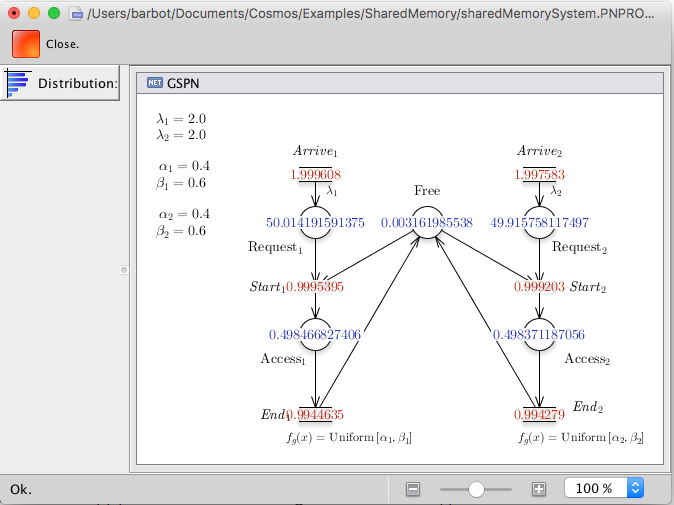674x505 pixels.
Task: Click the red Close toolbar icon
Action: pos(27,44)
